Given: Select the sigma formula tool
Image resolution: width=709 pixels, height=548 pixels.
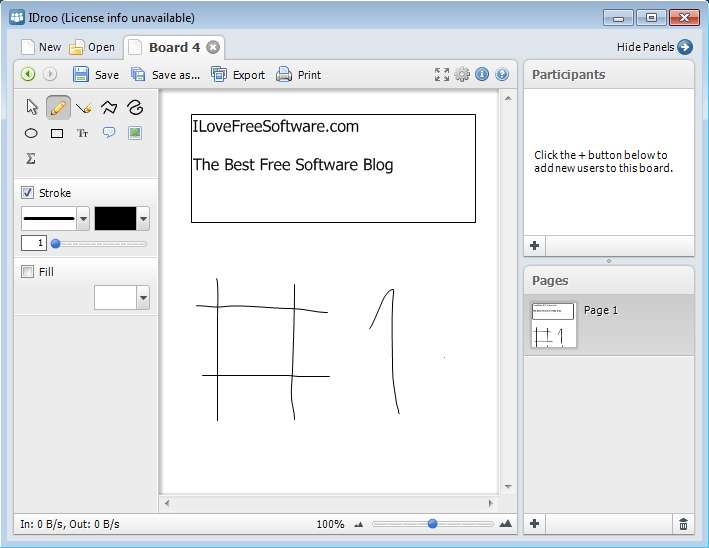Looking at the screenshot, I should (31, 159).
